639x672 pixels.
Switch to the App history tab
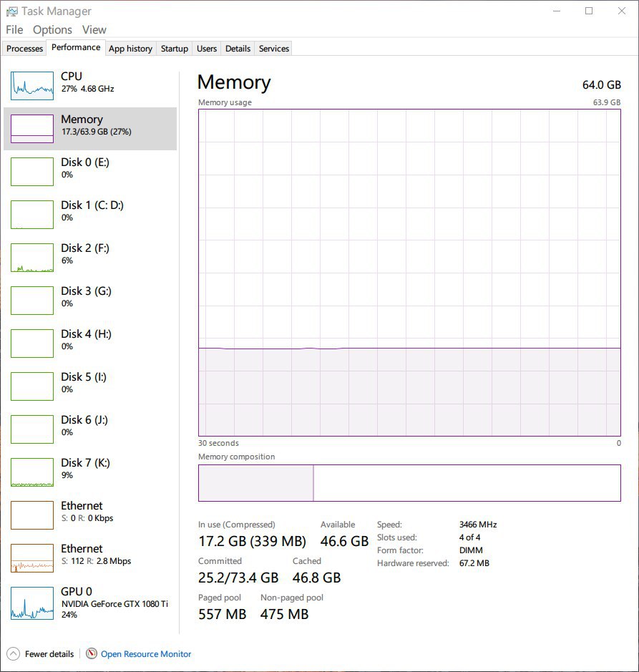tap(130, 49)
